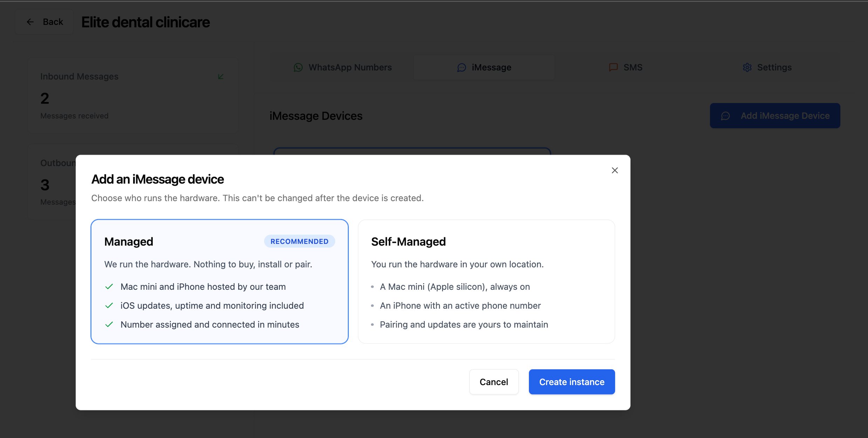The width and height of the screenshot is (868, 438).
Task: Click the WhatsApp logo icon
Action: 298,67
